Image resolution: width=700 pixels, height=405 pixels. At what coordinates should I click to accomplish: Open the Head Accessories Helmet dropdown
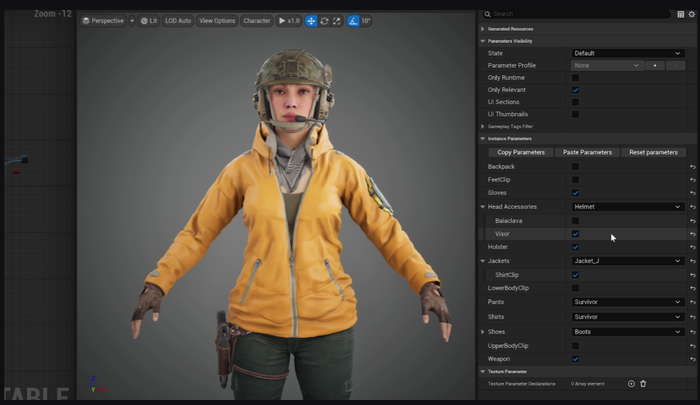coord(627,206)
